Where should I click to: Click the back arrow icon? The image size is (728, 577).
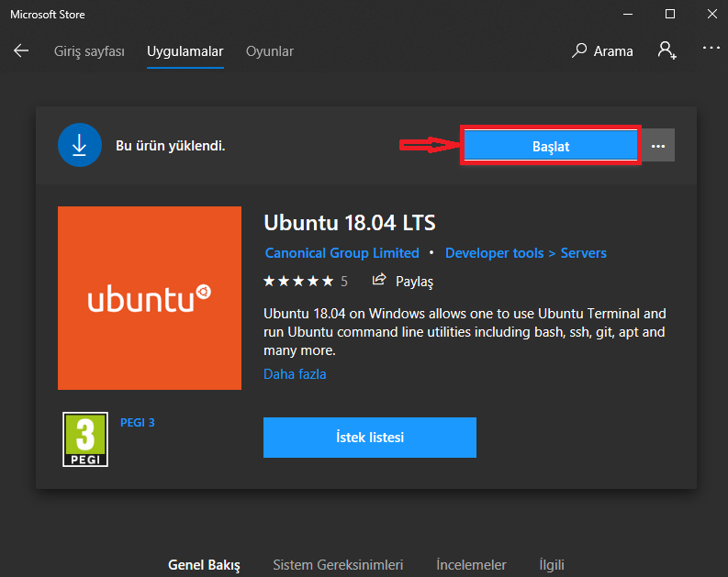pyautogui.click(x=21, y=51)
